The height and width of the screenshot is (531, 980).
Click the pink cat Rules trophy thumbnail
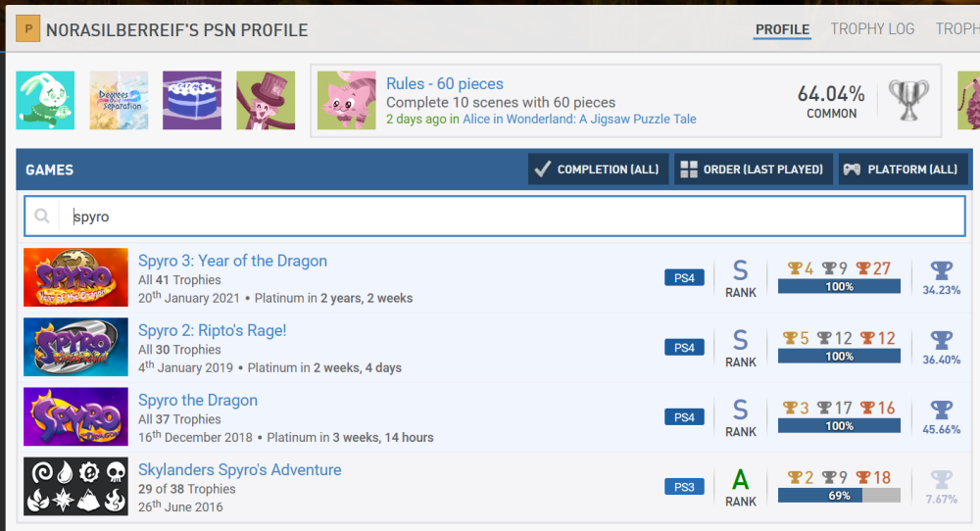click(346, 100)
